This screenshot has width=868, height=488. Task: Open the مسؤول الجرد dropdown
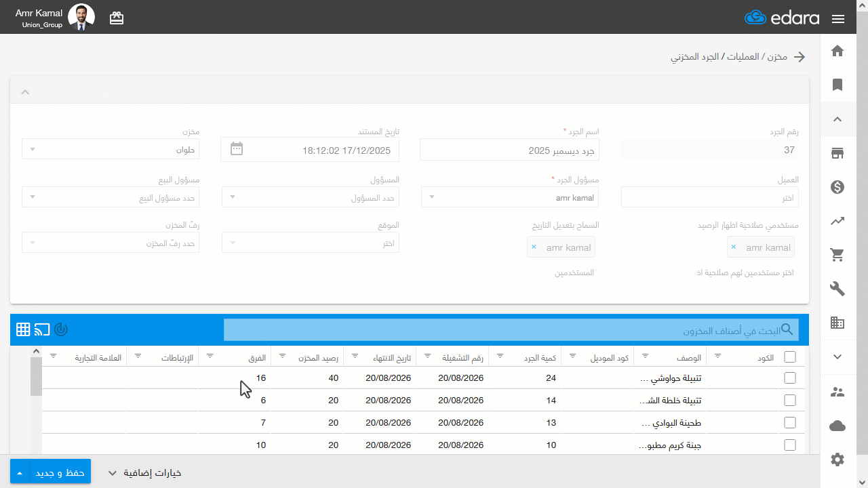coord(509,197)
